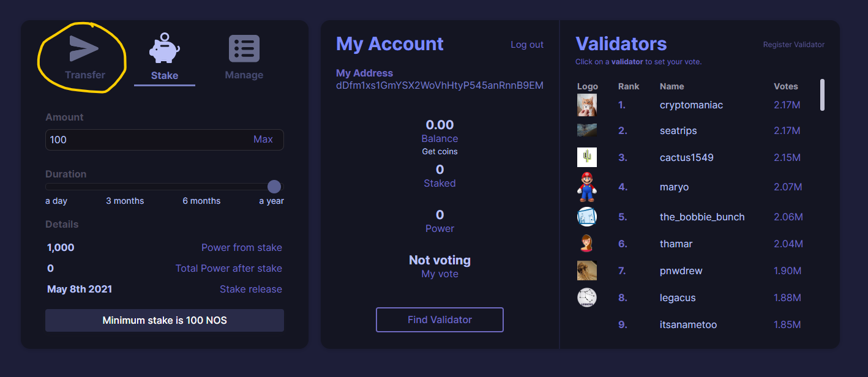This screenshot has height=377, width=868.
Task: Open the Register Validator link
Action: coord(793,45)
